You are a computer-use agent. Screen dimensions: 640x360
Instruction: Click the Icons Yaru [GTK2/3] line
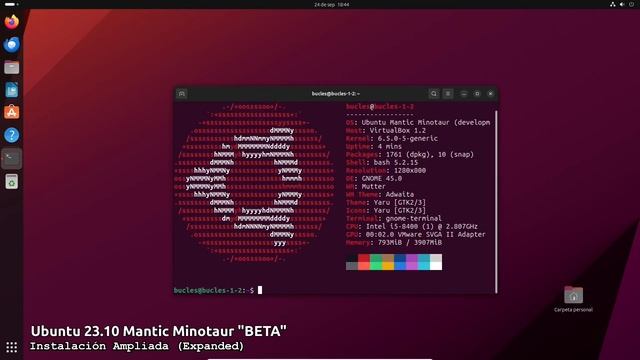click(386, 211)
